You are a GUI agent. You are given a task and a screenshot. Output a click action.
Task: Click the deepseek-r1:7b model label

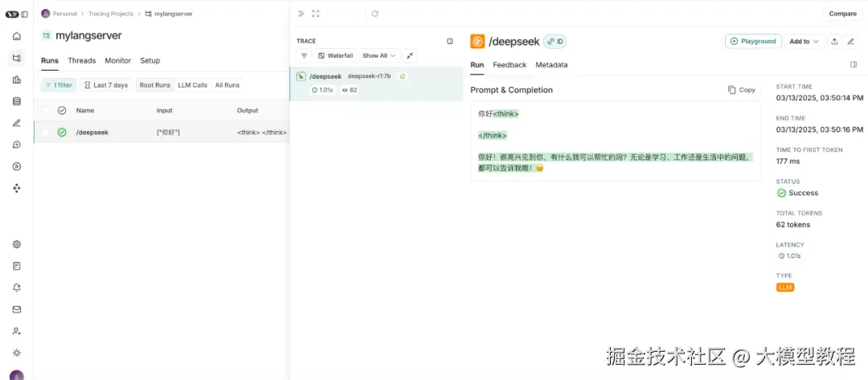click(369, 76)
